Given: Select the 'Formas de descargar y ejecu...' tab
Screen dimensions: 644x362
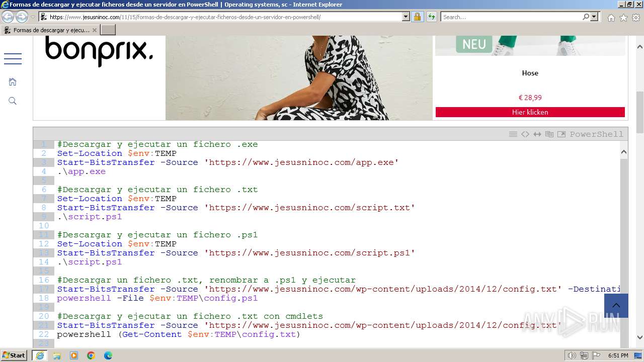Looking at the screenshot, I should [50, 30].
